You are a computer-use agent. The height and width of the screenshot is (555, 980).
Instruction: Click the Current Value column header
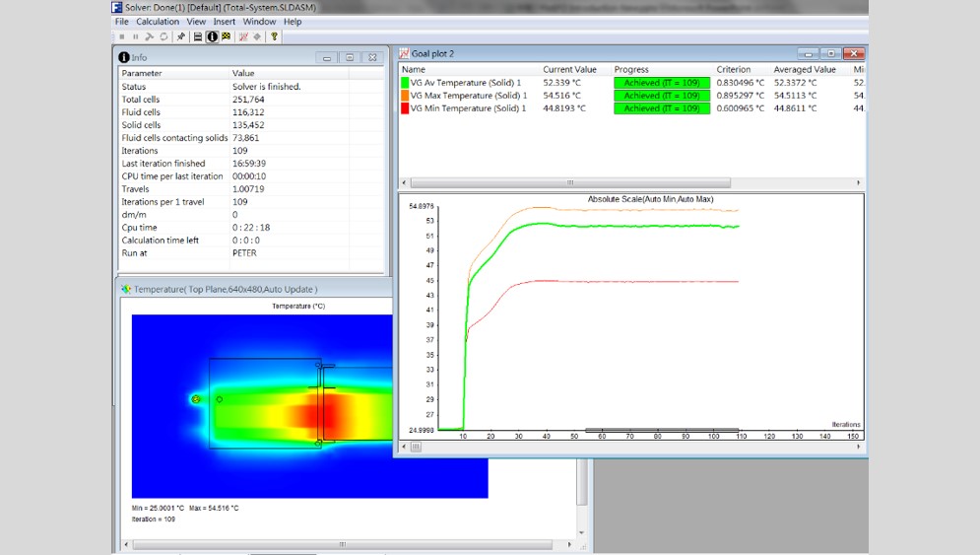(569, 69)
